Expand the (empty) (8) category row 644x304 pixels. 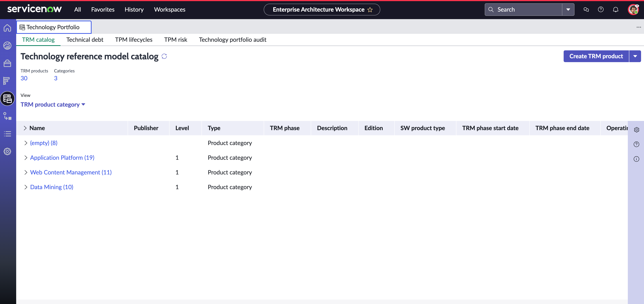tap(26, 143)
